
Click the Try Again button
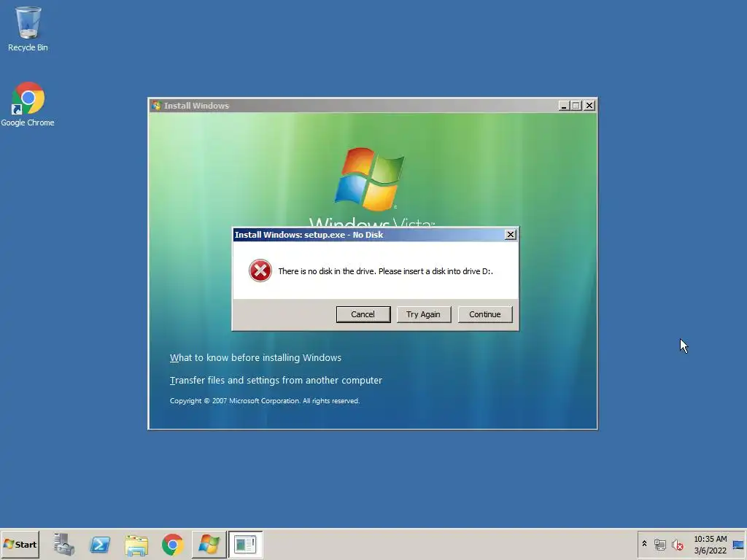point(424,314)
